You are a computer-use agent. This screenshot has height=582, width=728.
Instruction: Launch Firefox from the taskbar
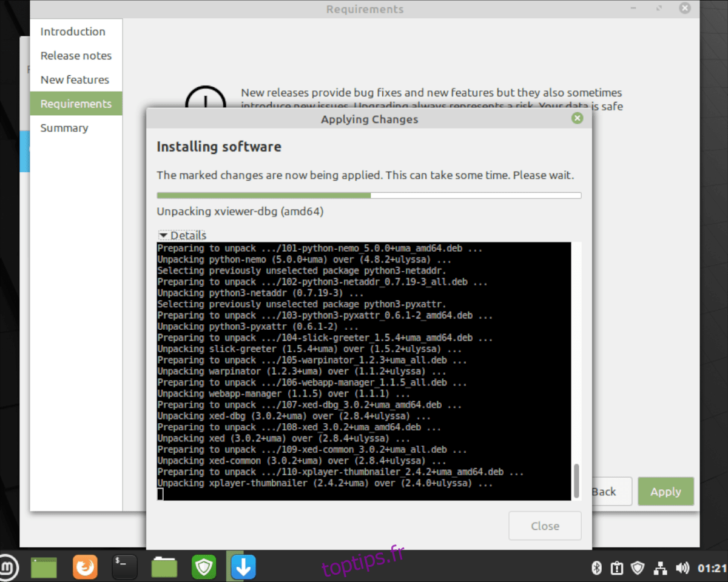pyautogui.click(x=84, y=567)
